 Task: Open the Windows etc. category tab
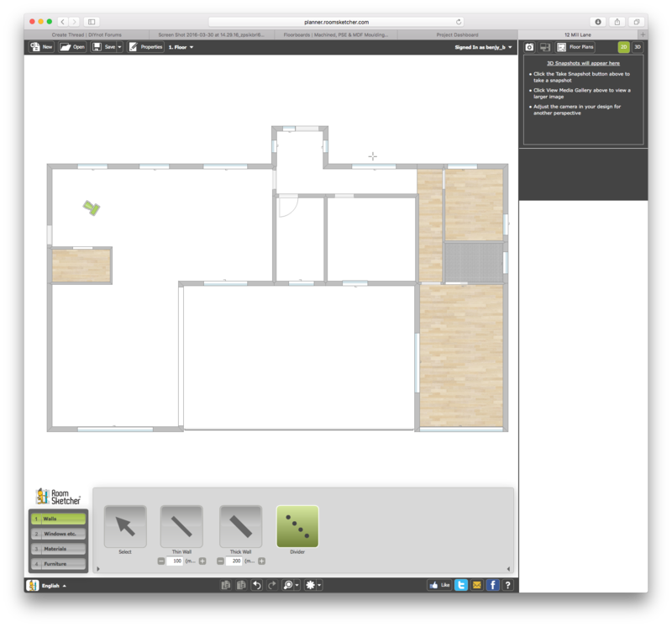[58, 534]
